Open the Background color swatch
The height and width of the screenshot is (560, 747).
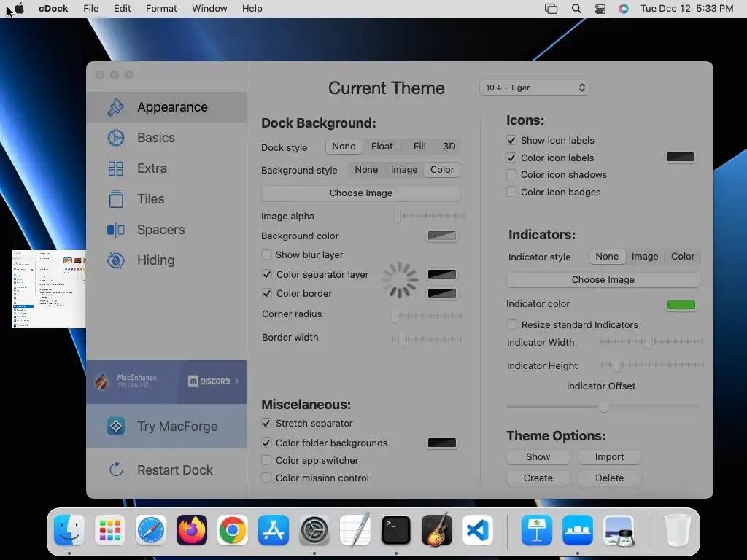[x=441, y=236]
